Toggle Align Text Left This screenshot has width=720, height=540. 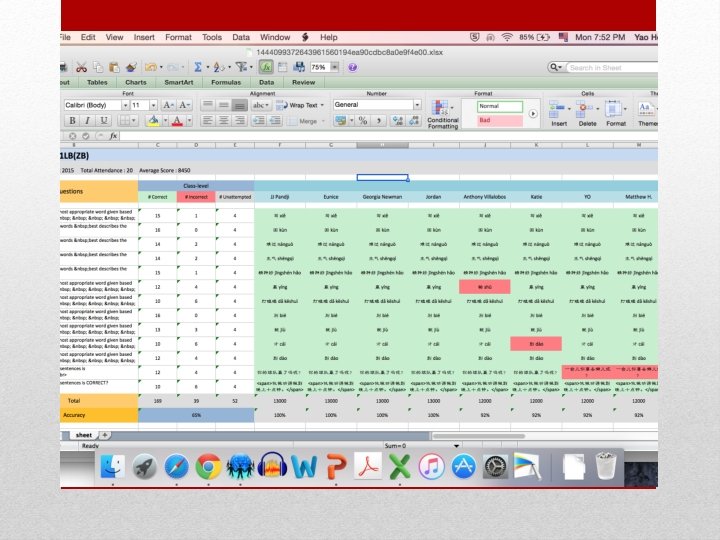tap(208, 121)
